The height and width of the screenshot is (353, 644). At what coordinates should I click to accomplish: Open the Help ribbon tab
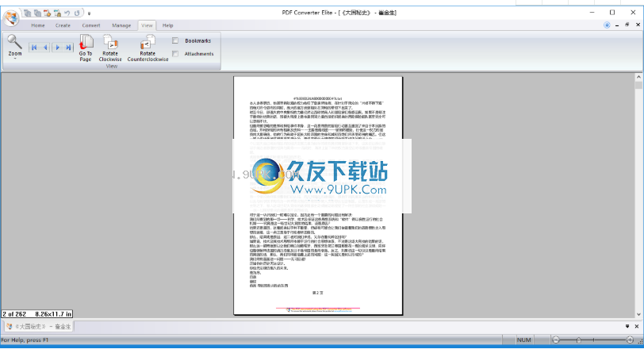point(167,25)
